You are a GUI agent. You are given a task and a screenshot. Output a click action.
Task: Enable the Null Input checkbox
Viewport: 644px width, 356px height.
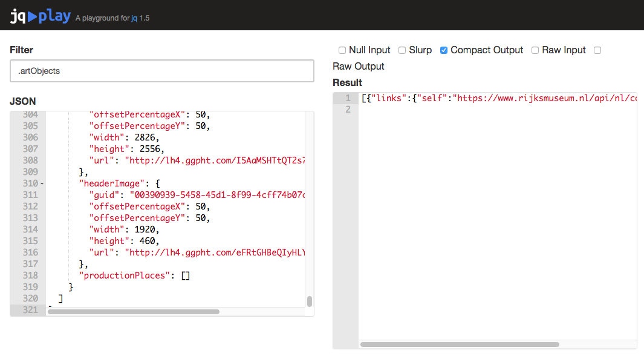[x=342, y=50]
